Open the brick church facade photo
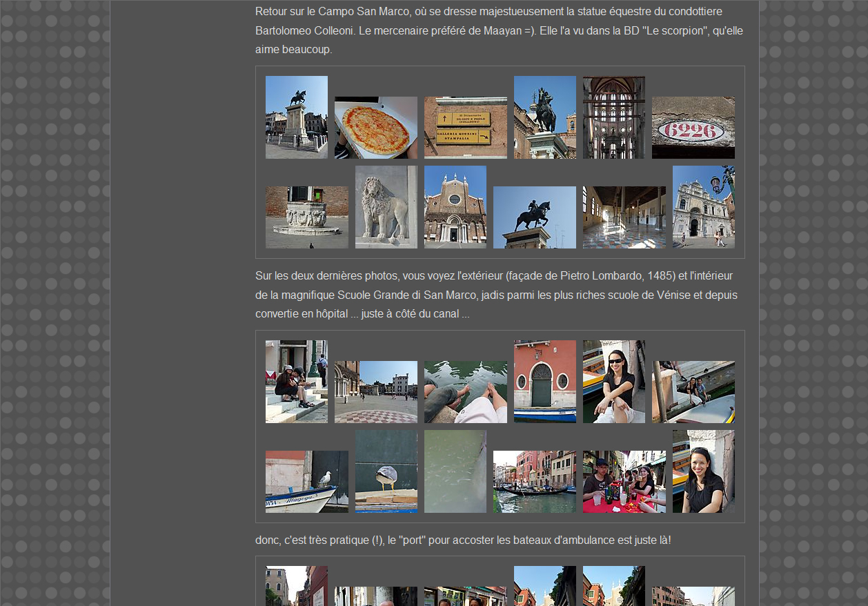The height and width of the screenshot is (606, 868). [x=455, y=207]
